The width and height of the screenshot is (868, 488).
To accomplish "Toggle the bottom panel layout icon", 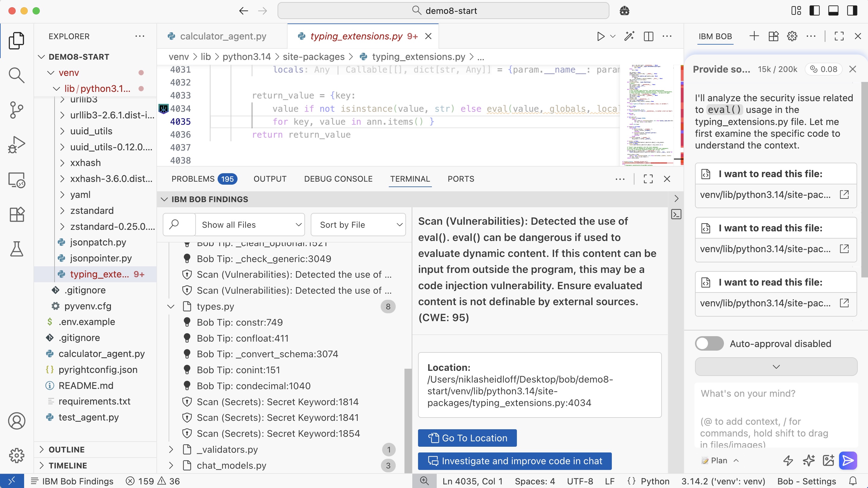I will 833,11.
